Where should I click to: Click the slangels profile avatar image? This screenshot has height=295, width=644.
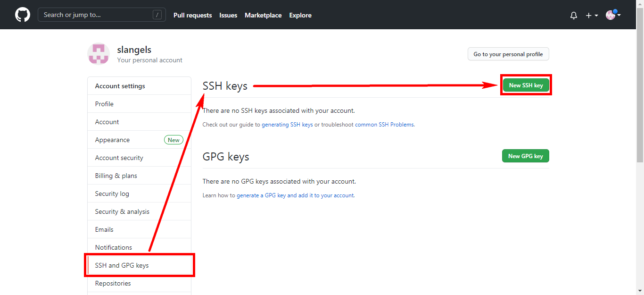pos(99,54)
